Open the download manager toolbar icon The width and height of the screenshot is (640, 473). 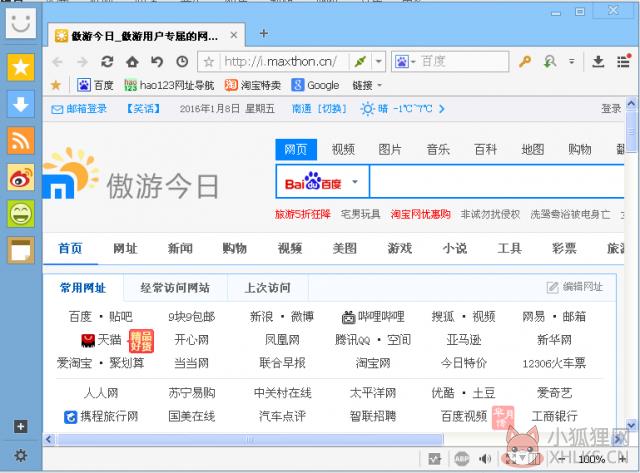click(598, 62)
